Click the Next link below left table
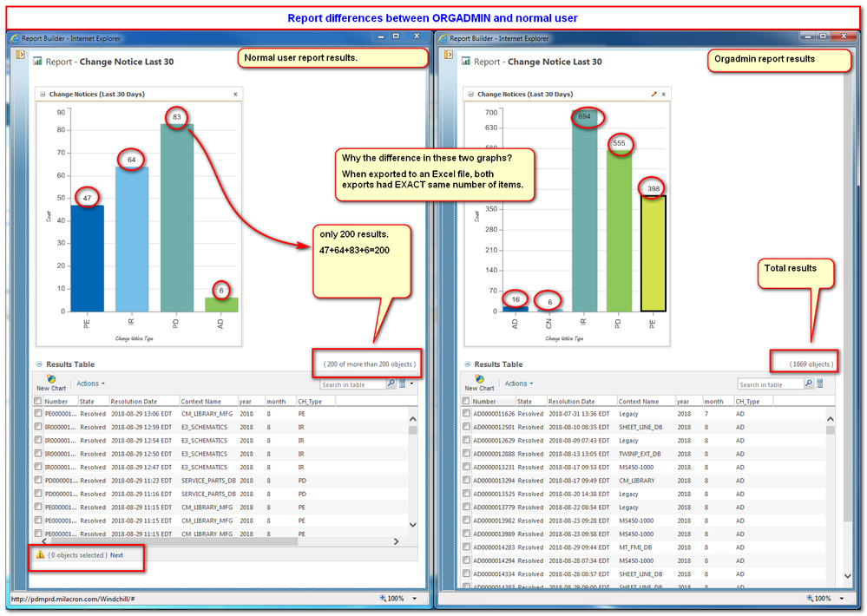Image resolution: width=867 pixels, height=616 pixels. [x=116, y=555]
